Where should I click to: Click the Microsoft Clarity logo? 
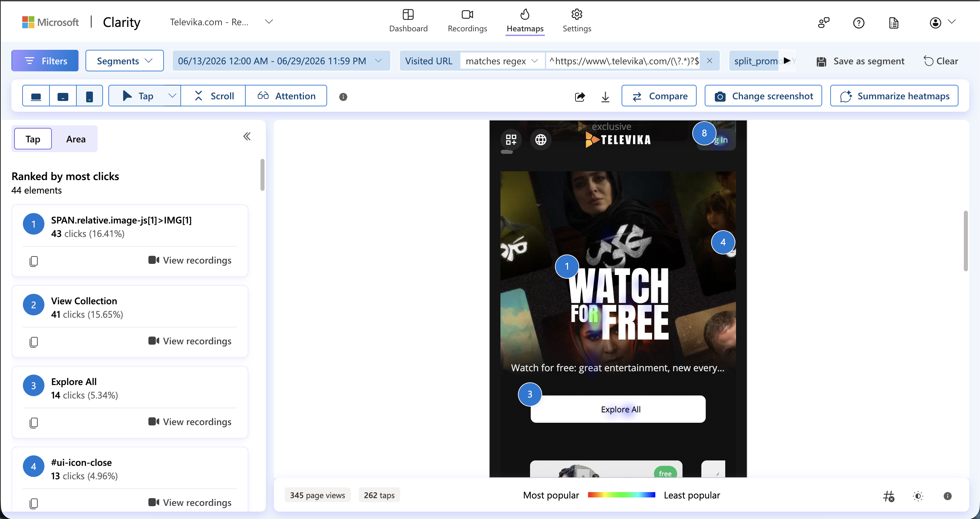(81, 22)
